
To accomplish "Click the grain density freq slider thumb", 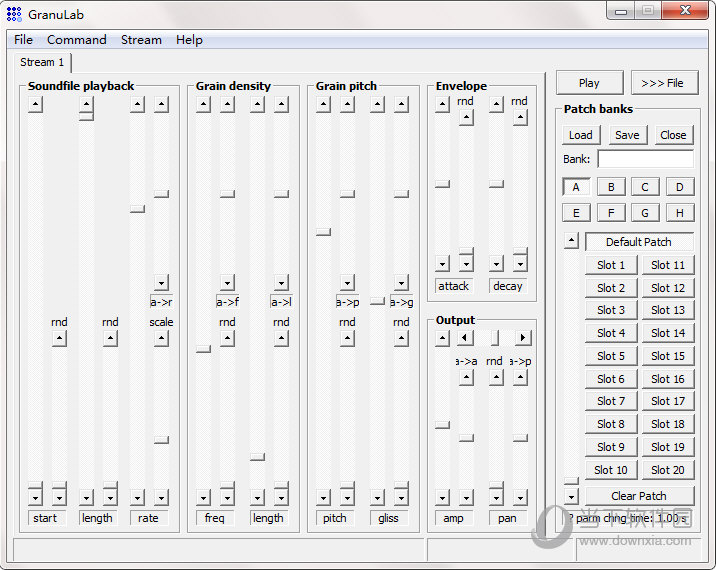I will point(203,348).
